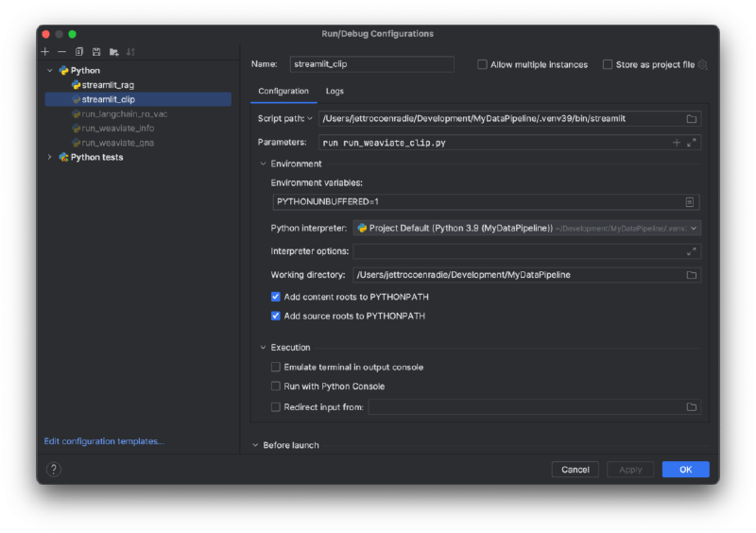Image resolution: width=756 pixels, height=533 pixels.
Task: Click the OK button
Action: 686,470
